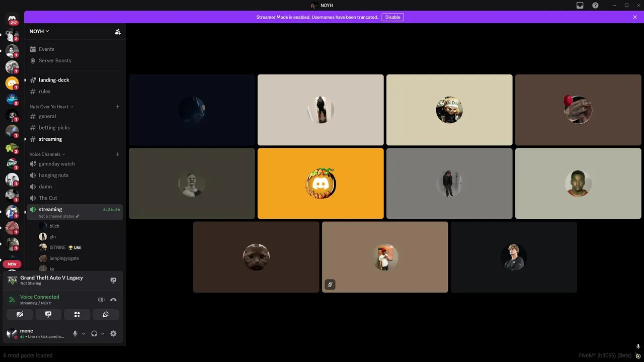This screenshot has width=644, height=362.
Task: Select the orange-shirt man avatar tile
Action: [x=578, y=184]
